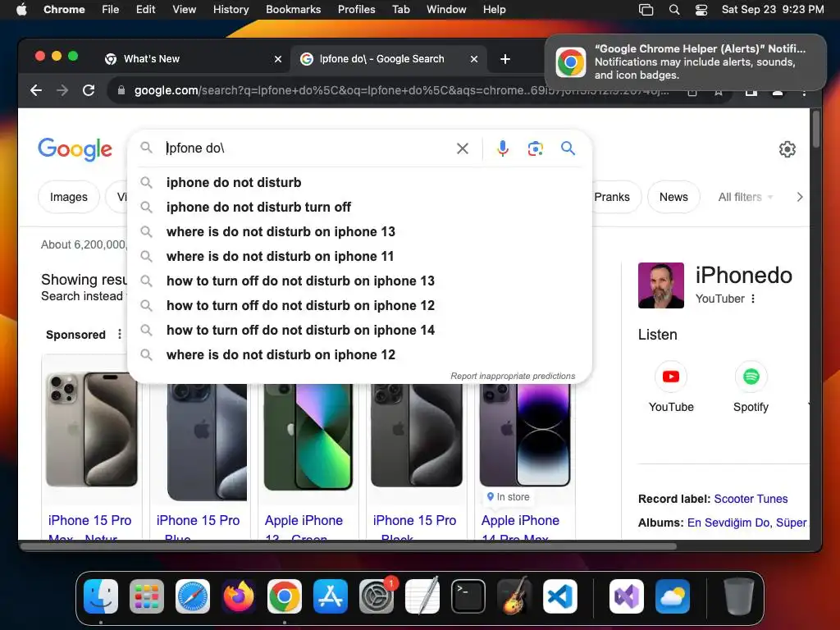
Task: Open Terminal from the dock
Action: click(468, 596)
